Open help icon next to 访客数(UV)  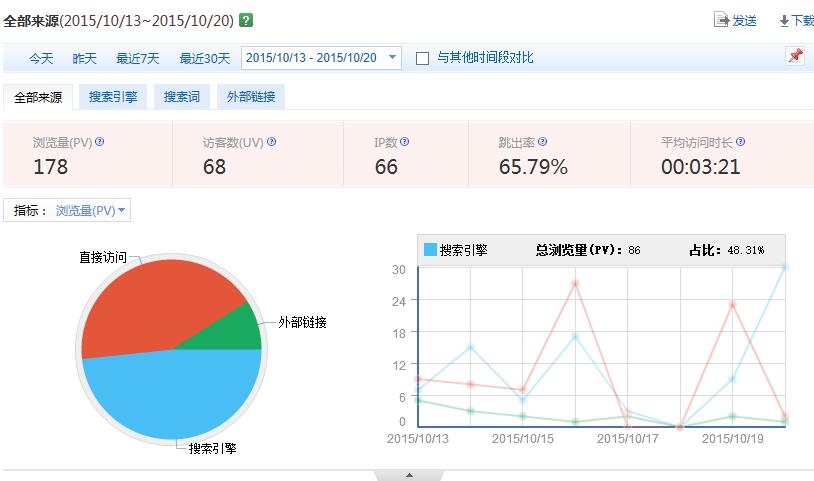271,142
